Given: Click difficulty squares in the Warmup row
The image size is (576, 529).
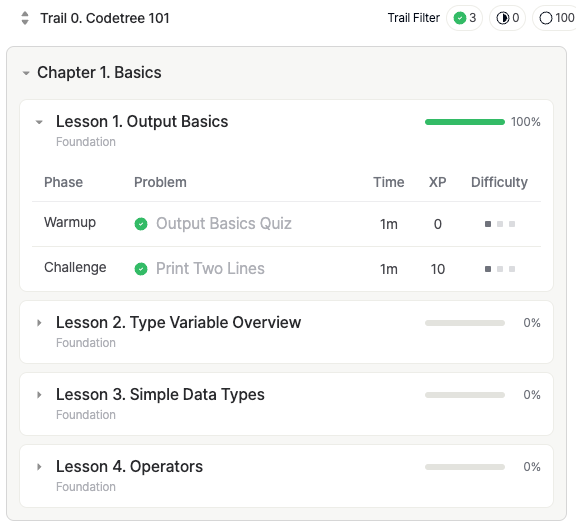Looking at the screenshot, I should pyautogui.click(x=500, y=224).
